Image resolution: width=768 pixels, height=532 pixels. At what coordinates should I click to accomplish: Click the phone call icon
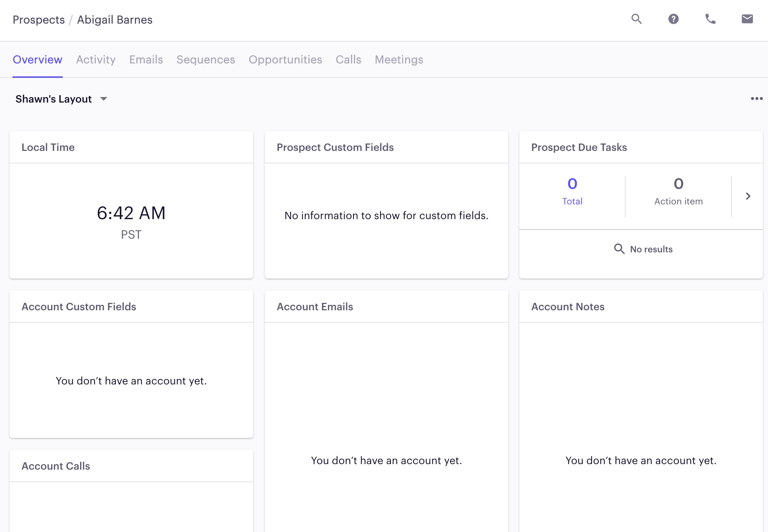[710, 19]
